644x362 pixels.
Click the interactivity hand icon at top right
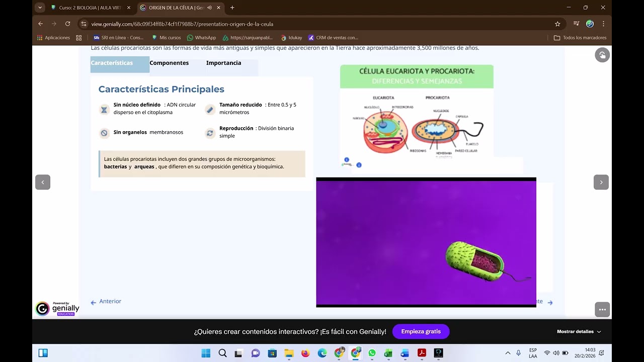pos(602,55)
